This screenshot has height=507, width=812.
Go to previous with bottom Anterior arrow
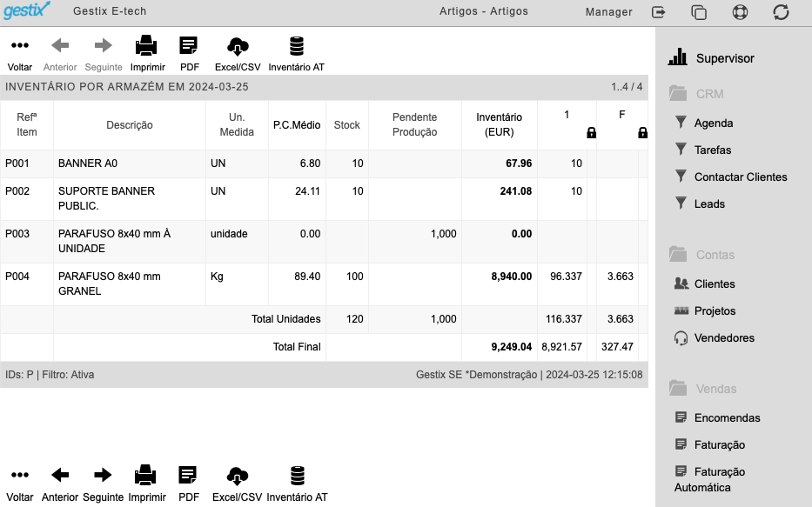[60, 475]
